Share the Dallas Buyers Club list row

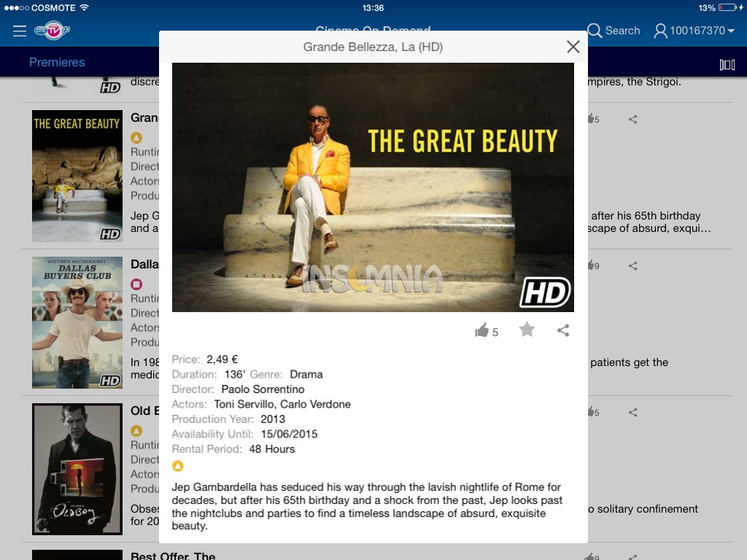click(x=632, y=266)
